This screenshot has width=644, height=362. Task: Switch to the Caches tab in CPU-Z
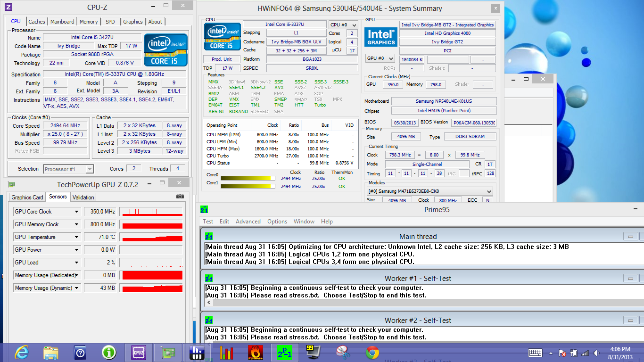click(x=37, y=22)
